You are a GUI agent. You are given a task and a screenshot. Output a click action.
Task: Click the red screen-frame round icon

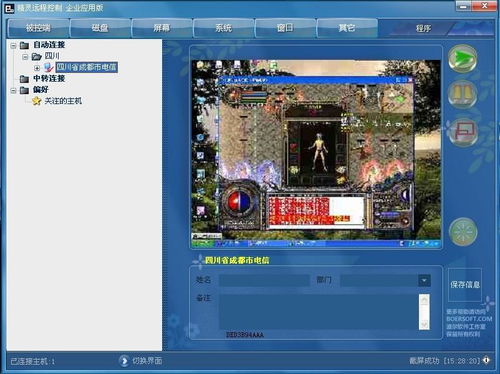click(x=463, y=132)
